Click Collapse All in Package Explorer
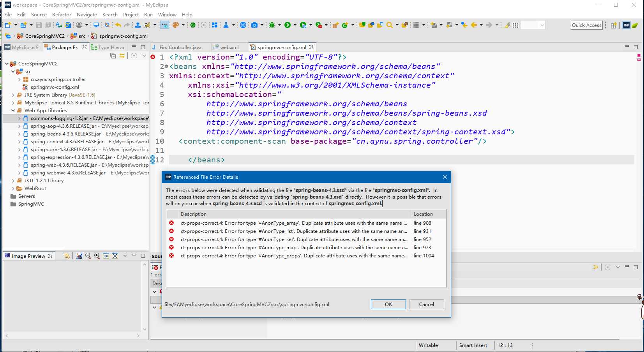 click(x=113, y=56)
